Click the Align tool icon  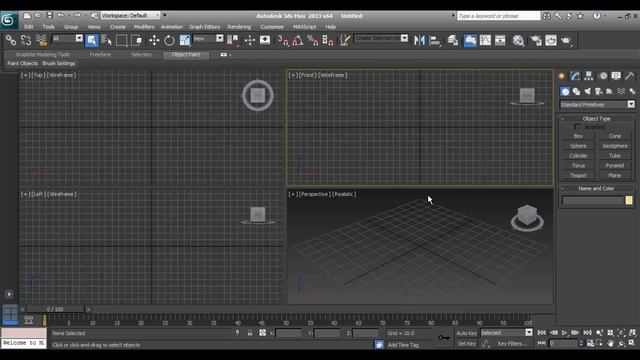coord(435,40)
